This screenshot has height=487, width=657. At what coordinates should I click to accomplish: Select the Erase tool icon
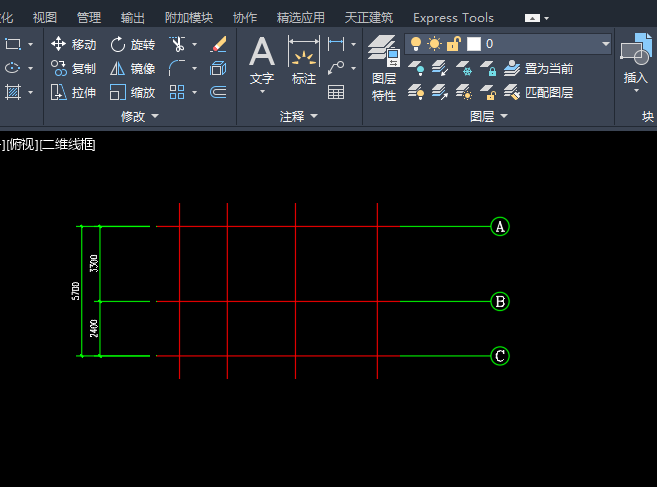point(219,44)
